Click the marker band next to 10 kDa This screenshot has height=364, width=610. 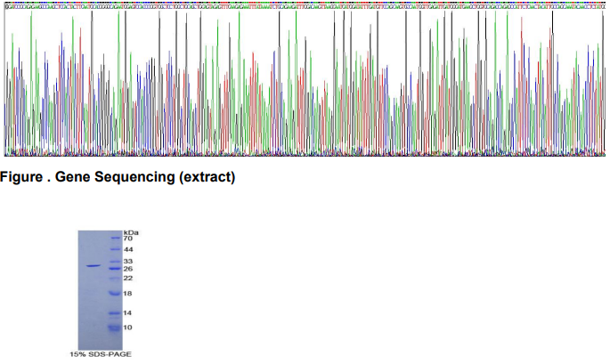pyautogui.click(x=112, y=328)
